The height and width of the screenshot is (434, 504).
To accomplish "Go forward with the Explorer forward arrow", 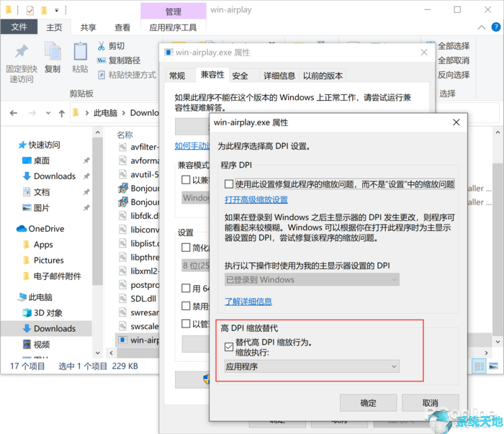I will pos(32,113).
